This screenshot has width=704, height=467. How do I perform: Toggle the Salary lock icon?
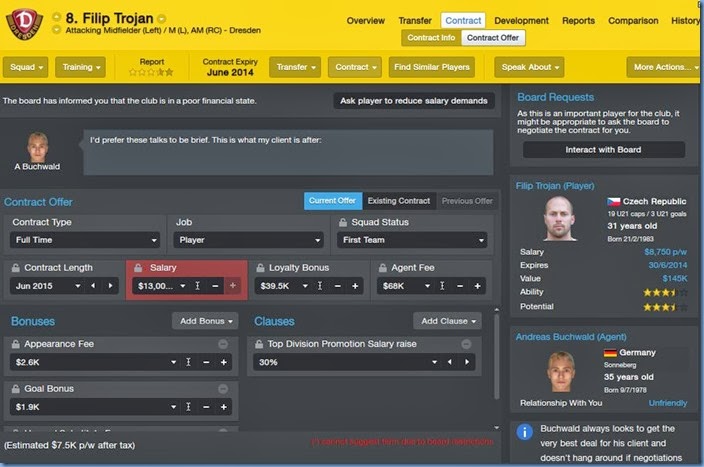[x=138, y=268]
